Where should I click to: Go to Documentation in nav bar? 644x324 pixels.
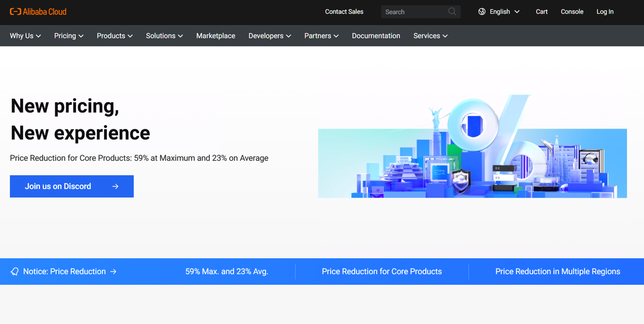click(x=376, y=36)
